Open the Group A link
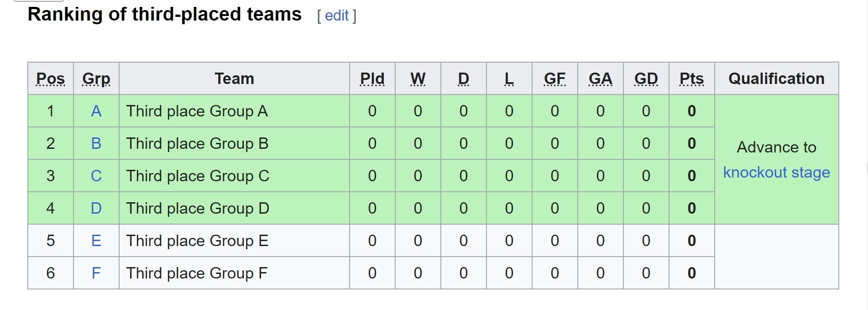This screenshot has width=868, height=310. 96,111
